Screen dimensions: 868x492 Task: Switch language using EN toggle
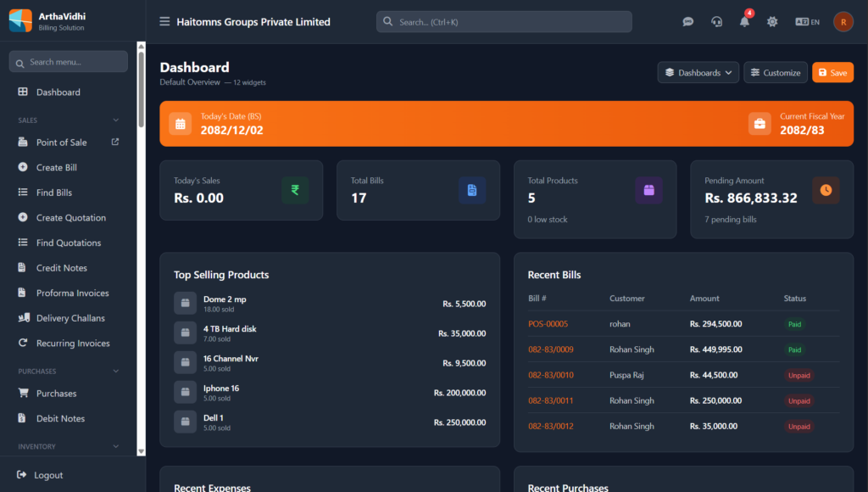point(807,22)
